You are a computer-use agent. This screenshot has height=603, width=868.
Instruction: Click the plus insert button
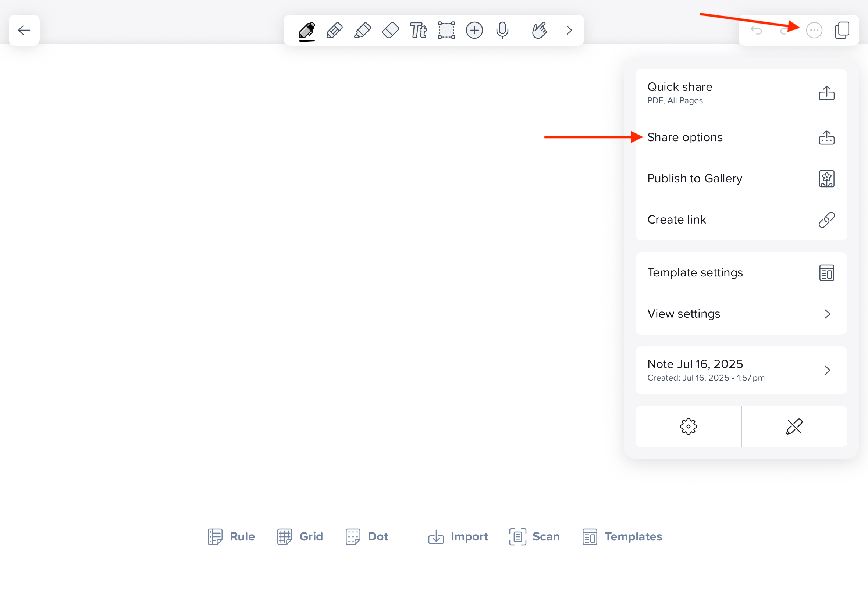click(474, 30)
